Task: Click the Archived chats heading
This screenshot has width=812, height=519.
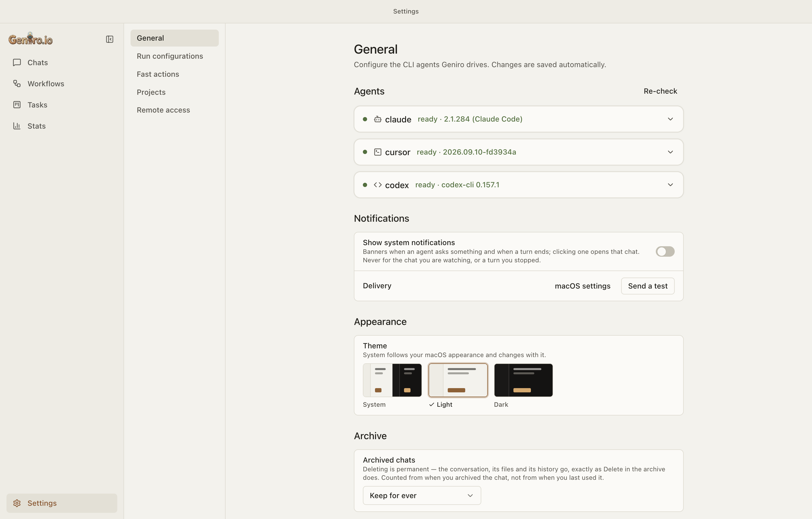Action: pos(389,460)
